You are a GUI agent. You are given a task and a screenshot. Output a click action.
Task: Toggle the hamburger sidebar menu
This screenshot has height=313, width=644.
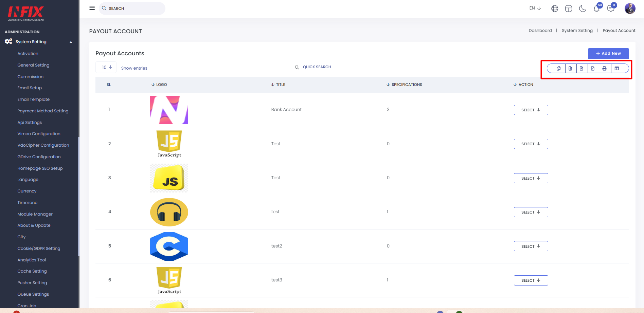click(x=92, y=8)
